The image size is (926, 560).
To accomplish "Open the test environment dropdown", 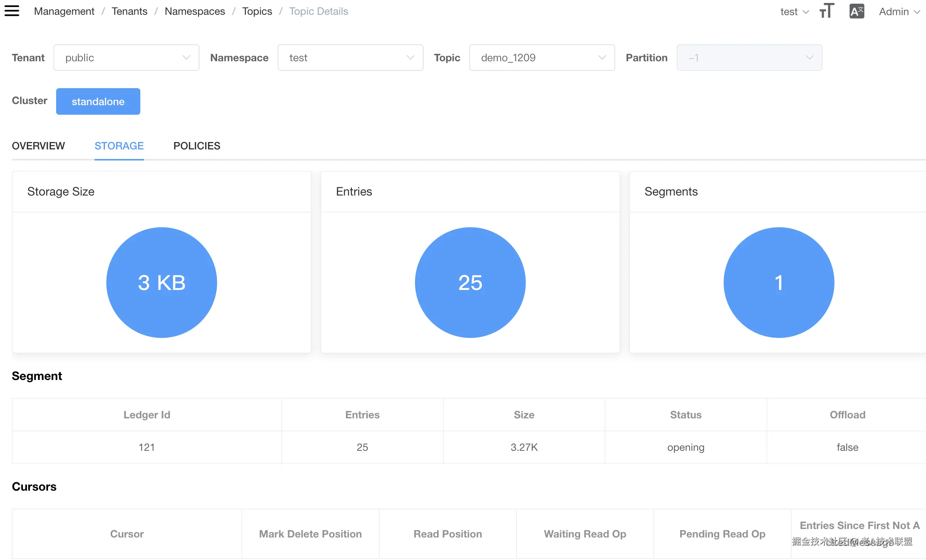I will coord(794,12).
